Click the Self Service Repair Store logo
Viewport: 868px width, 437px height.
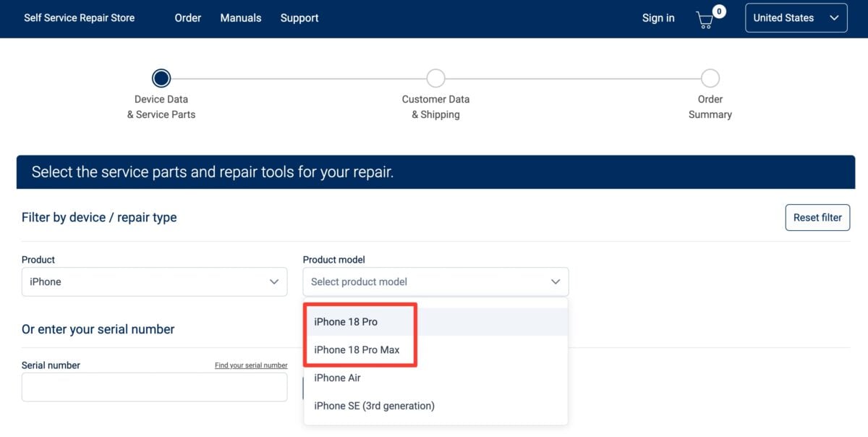point(80,18)
